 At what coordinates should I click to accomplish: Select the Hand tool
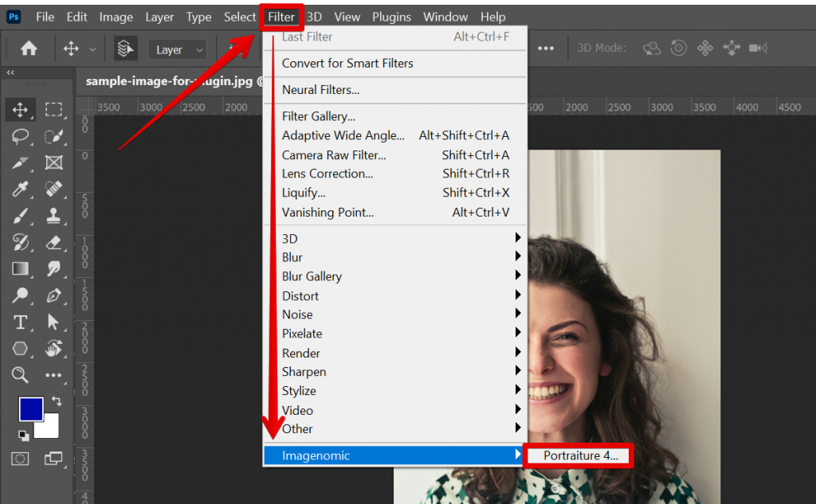click(53, 349)
